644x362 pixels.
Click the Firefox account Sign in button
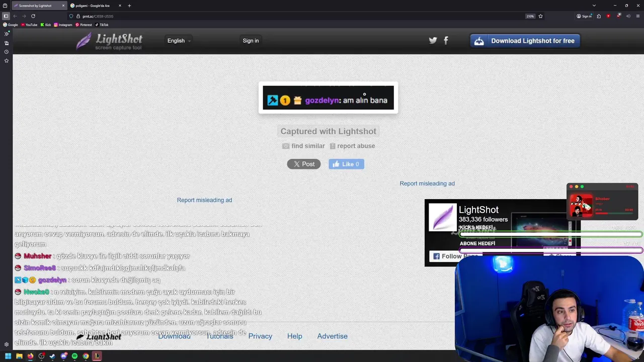point(584,16)
